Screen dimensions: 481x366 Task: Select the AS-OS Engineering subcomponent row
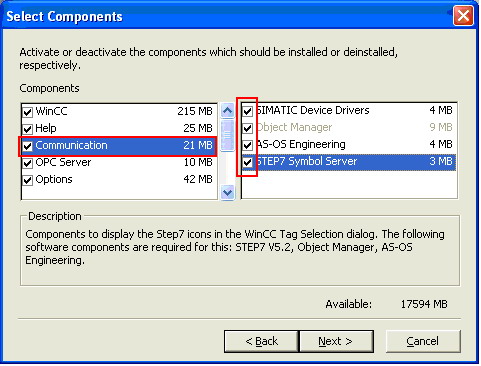tap(349, 145)
